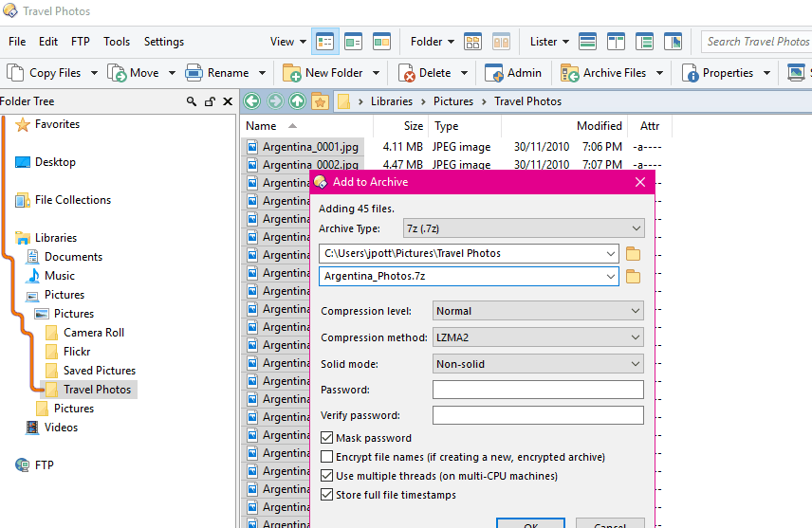The height and width of the screenshot is (528, 812).
Task: Browse for archive destination folder
Action: (633, 254)
